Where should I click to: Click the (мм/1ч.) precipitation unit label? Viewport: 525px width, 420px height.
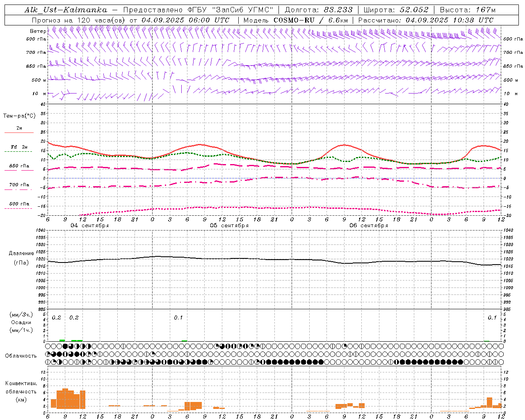[x=21, y=330]
